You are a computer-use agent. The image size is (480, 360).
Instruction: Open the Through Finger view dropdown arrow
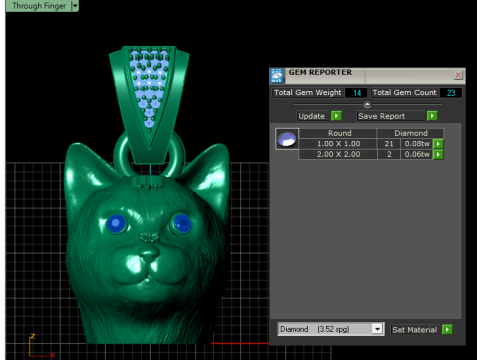tap(75, 6)
